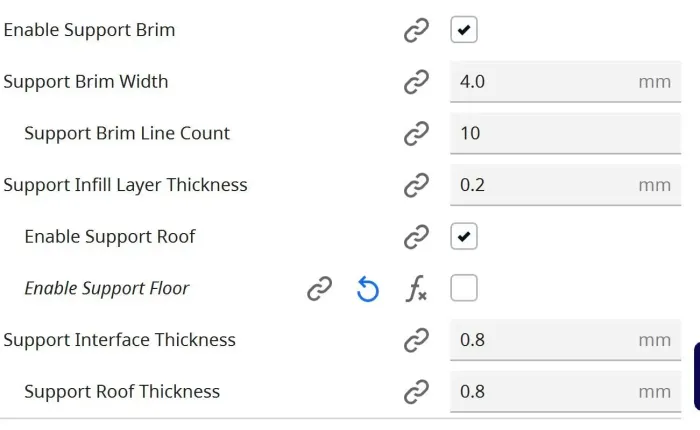Screen dimensions: 700x430
Task: Click link icon beside Enable Support Brim
Action: click(416, 30)
